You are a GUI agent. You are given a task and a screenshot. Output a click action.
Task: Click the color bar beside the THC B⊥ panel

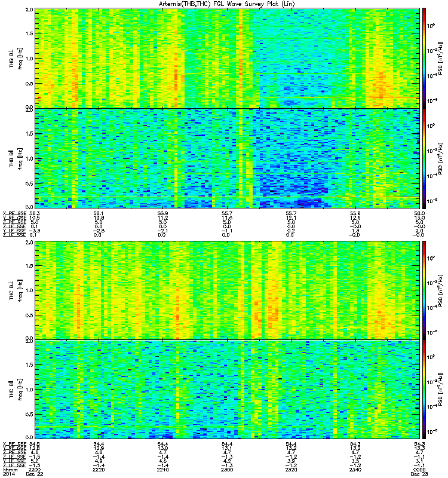coord(424,290)
